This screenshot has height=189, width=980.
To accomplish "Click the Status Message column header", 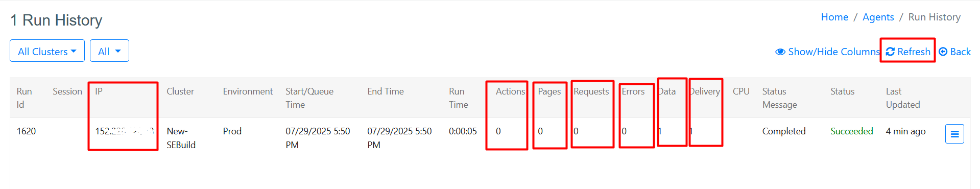I will pyautogui.click(x=779, y=98).
